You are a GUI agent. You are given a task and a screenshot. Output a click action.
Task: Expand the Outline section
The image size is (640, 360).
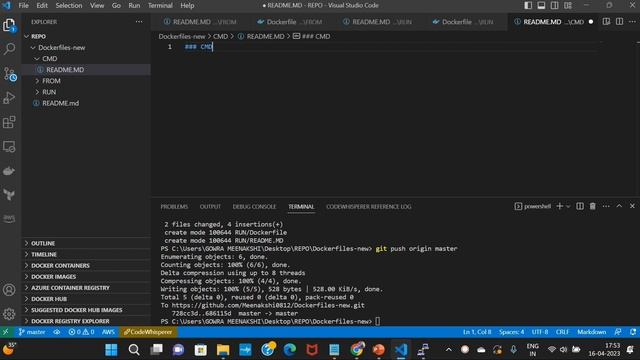(87, 243)
